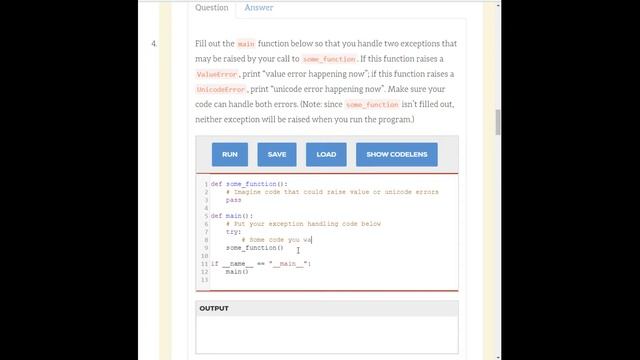Viewport: 640px width, 360px height.
Task: Click SHOW CODELENS button
Action: tap(396, 154)
